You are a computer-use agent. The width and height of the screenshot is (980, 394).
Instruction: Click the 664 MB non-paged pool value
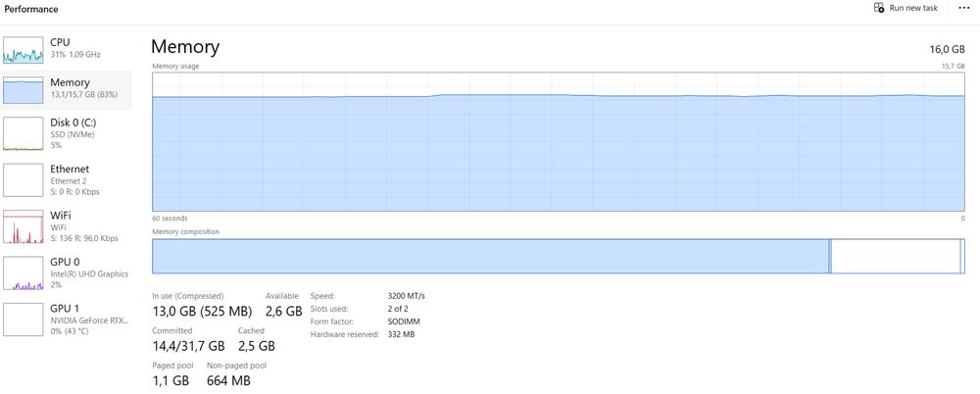point(228,380)
